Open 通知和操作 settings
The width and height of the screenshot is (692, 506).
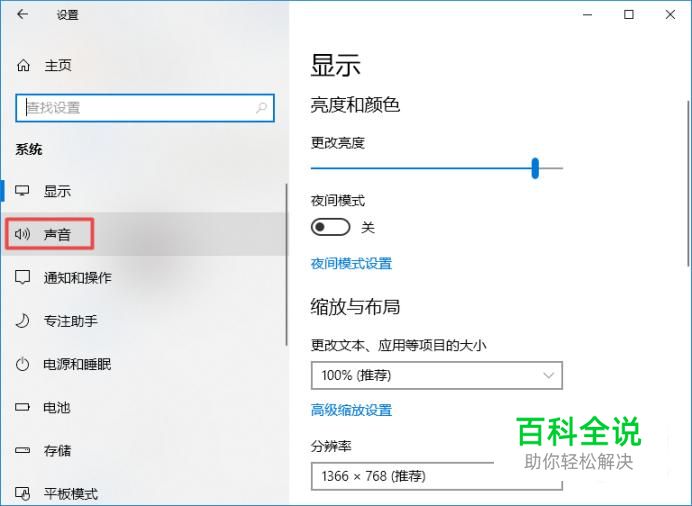[144, 277]
